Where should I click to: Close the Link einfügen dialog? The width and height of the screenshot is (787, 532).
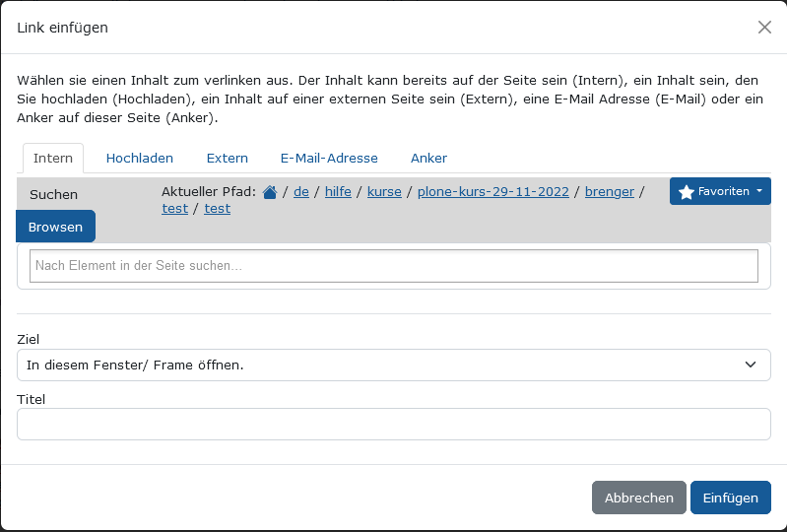pos(764,28)
